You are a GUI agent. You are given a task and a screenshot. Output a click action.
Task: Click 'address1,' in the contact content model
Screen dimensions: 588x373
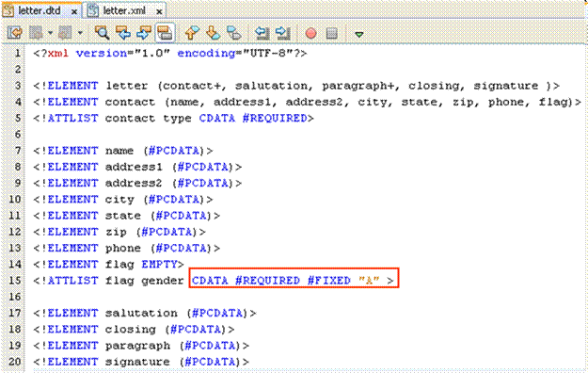coord(246,102)
